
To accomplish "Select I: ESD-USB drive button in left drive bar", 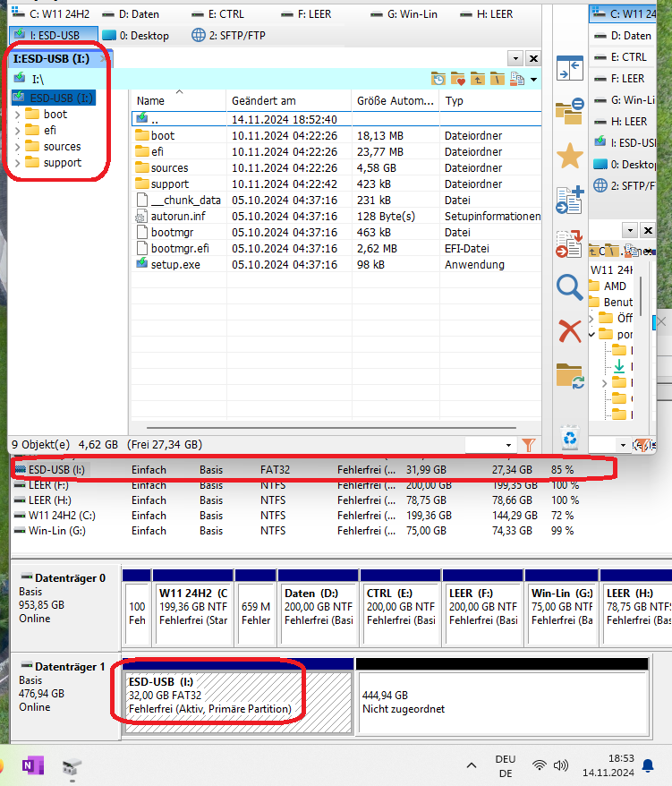I will coord(54,35).
